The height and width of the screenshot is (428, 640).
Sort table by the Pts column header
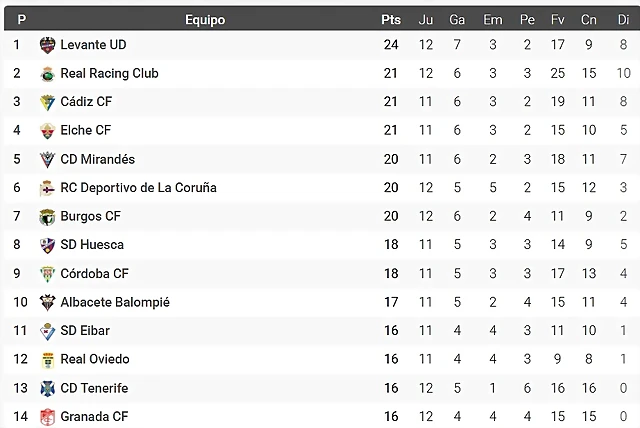pyautogui.click(x=391, y=20)
